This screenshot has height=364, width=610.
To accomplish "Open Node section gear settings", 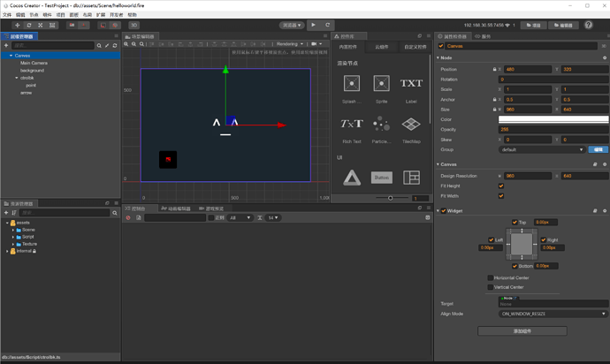I will point(605,57).
